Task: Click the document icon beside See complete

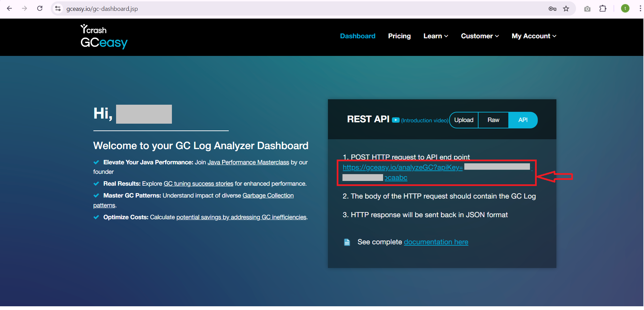Action: pos(347,242)
